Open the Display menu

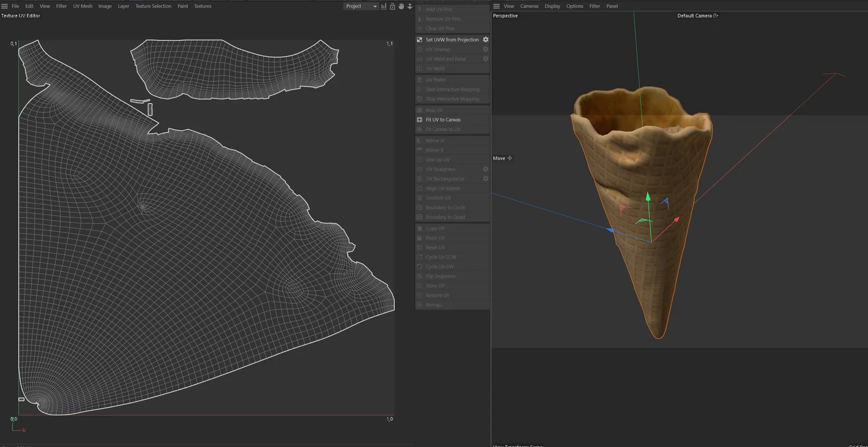(552, 6)
